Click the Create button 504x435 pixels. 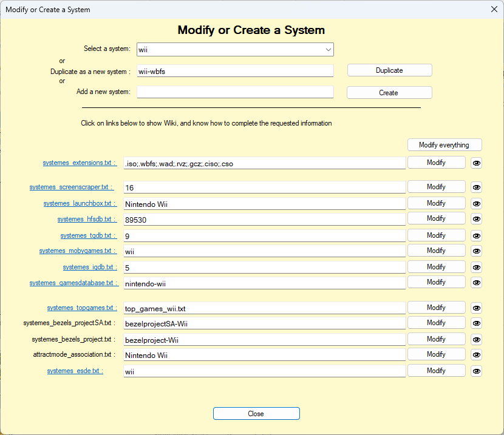pyautogui.click(x=389, y=93)
